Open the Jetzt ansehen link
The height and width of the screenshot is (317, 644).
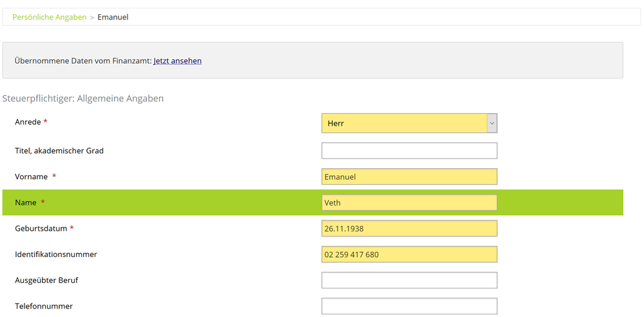pos(177,61)
